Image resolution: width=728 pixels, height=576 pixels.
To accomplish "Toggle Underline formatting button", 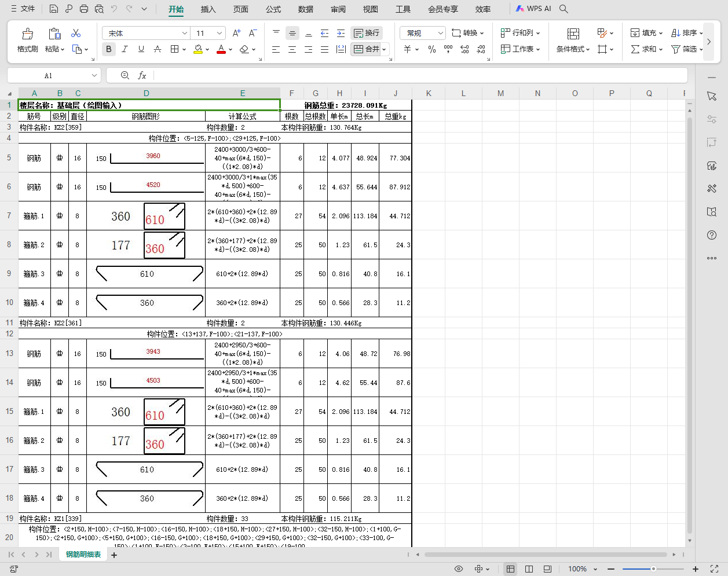I will coord(141,49).
